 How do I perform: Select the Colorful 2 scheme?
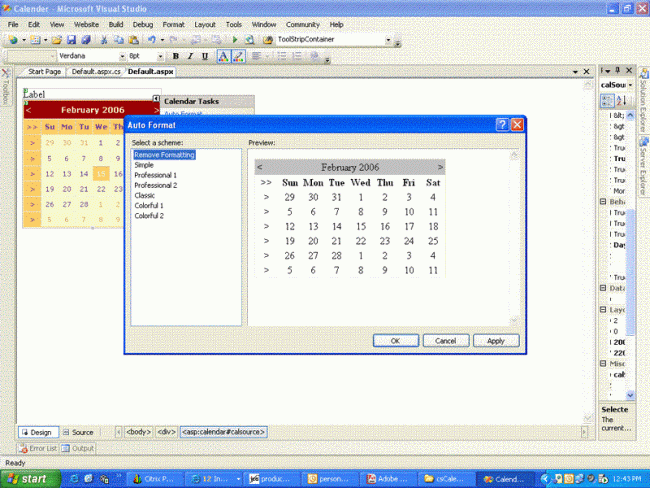pyautogui.click(x=149, y=216)
